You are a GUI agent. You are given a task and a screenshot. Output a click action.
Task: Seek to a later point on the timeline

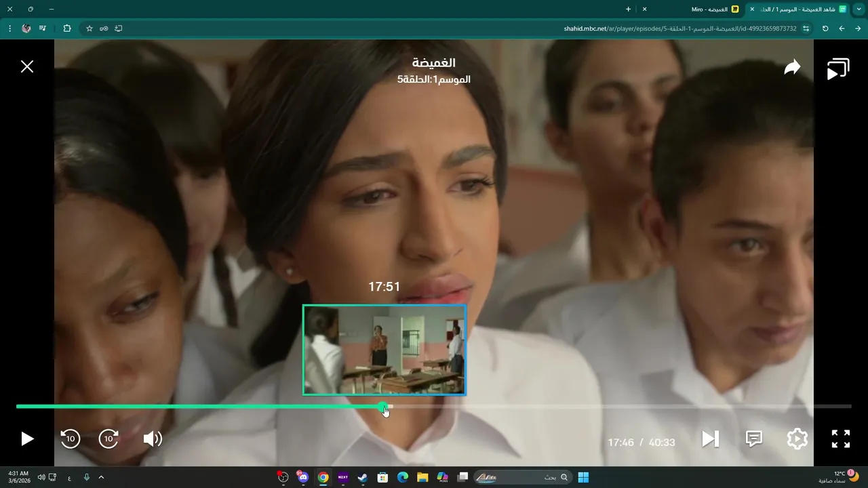point(622,407)
